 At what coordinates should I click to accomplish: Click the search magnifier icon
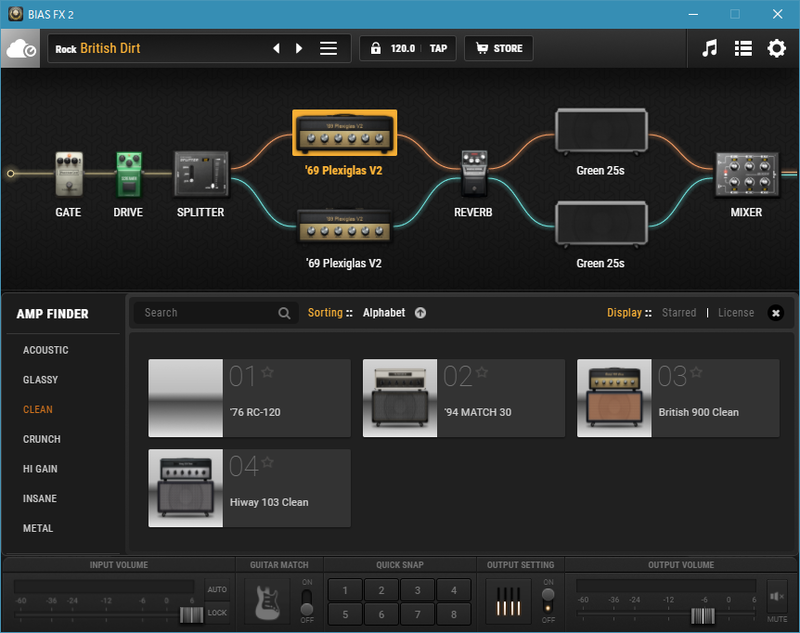coord(284,313)
